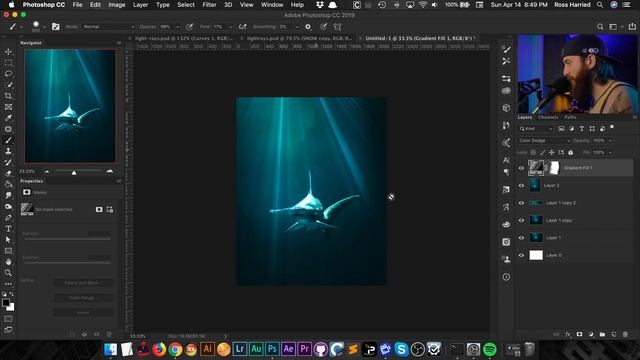The width and height of the screenshot is (640, 360).
Task: Hide the Gradient Fill 1 layer
Action: (521, 168)
